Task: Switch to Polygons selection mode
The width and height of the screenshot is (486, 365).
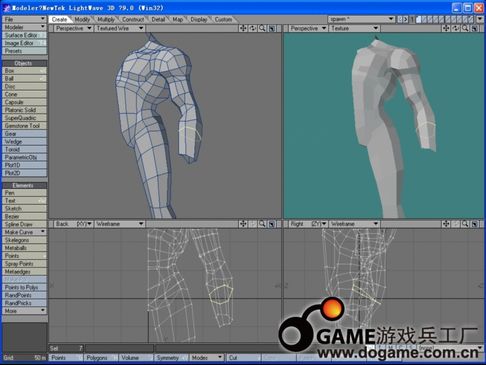Action: click(x=101, y=358)
